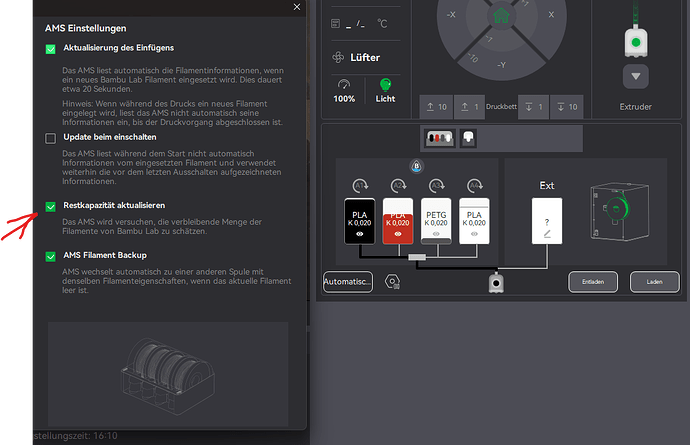This screenshot has width=690, height=445.
Task: Click the green home axes icon
Action: click(501, 15)
